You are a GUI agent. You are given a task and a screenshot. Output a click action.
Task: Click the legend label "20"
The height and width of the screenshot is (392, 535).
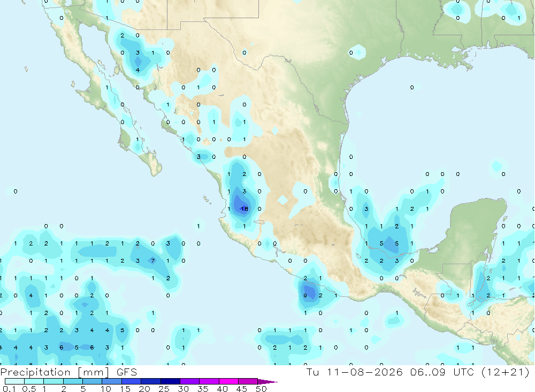(144, 389)
